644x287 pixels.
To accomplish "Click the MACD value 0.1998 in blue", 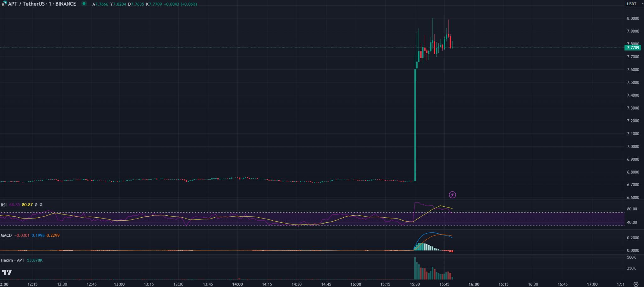I will pyautogui.click(x=38, y=236).
